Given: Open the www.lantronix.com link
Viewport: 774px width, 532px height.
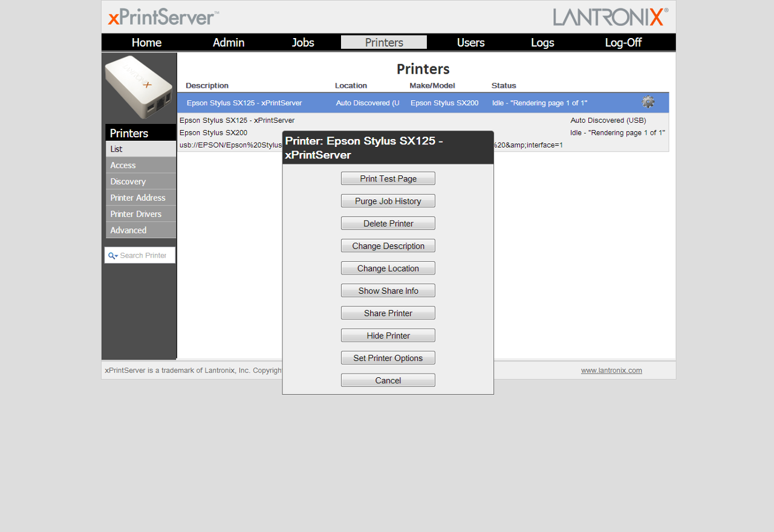Looking at the screenshot, I should click(611, 371).
